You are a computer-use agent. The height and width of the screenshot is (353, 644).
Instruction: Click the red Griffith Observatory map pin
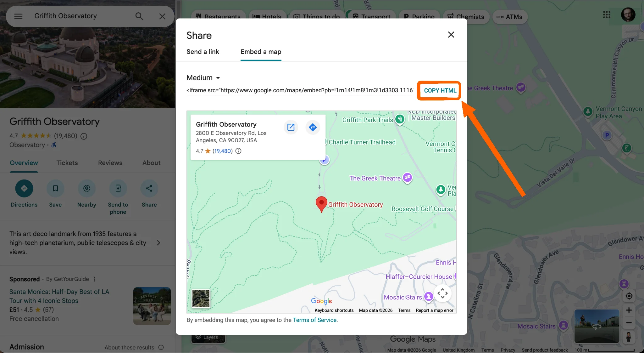(321, 204)
